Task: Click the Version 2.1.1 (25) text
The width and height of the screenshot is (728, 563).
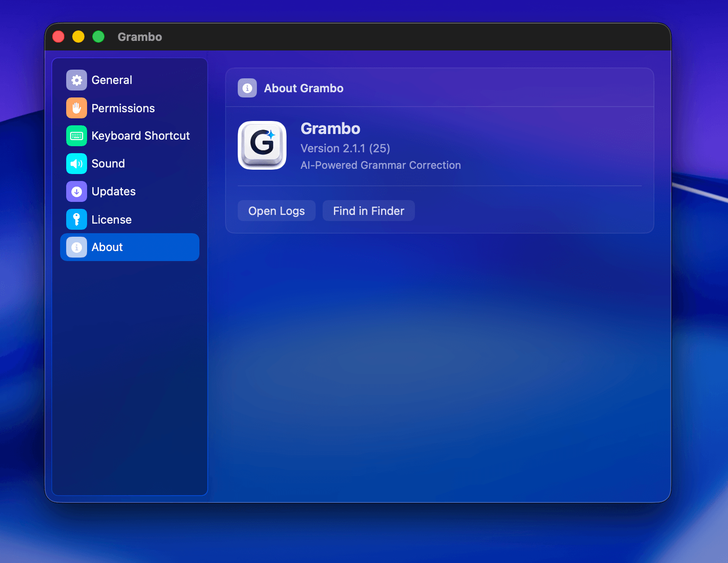Action: tap(345, 148)
